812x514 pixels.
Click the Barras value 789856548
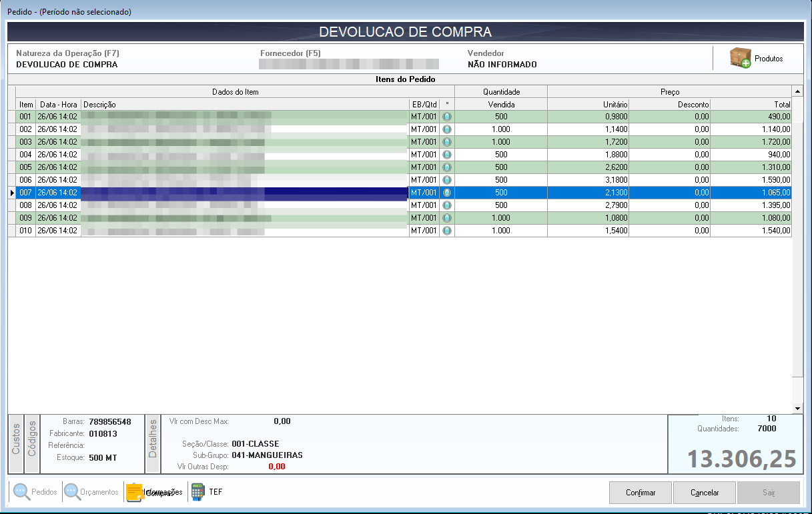pos(110,422)
